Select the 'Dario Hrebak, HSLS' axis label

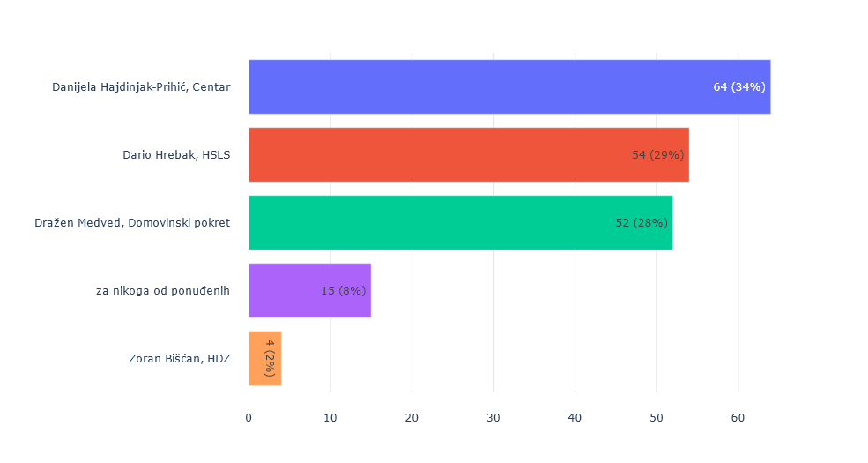176,155
